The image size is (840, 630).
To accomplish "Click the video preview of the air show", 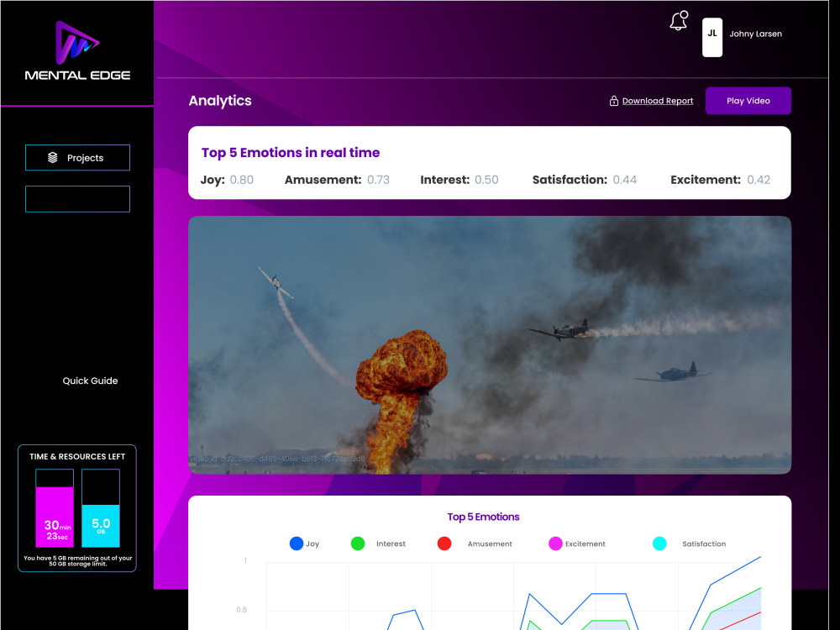I will pos(490,345).
